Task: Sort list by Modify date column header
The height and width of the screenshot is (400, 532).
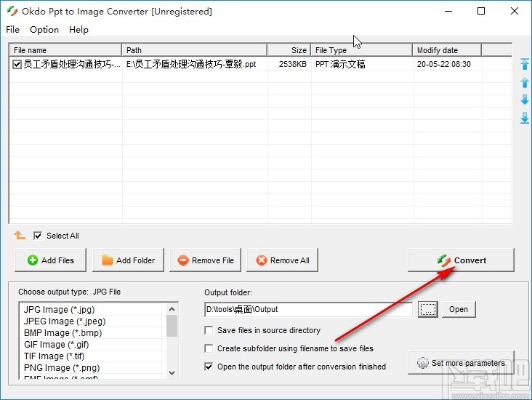Action: coord(447,50)
